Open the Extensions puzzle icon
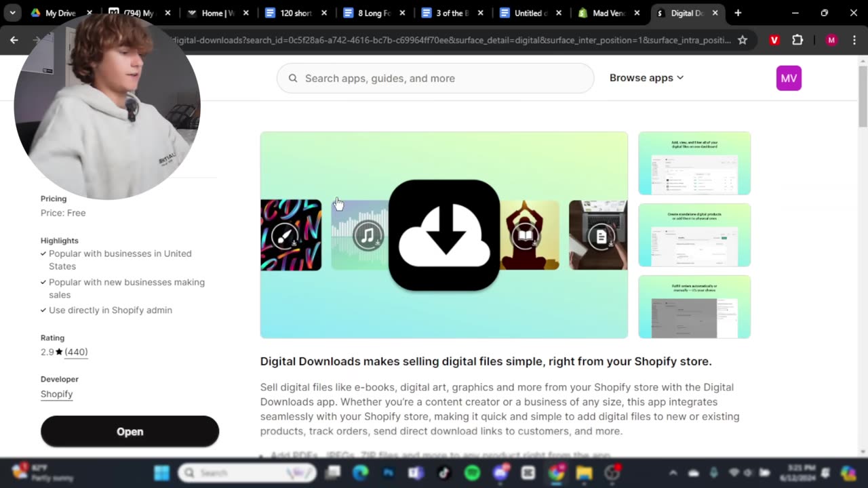This screenshot has height=488, width=868. click(x=797, y=40)
